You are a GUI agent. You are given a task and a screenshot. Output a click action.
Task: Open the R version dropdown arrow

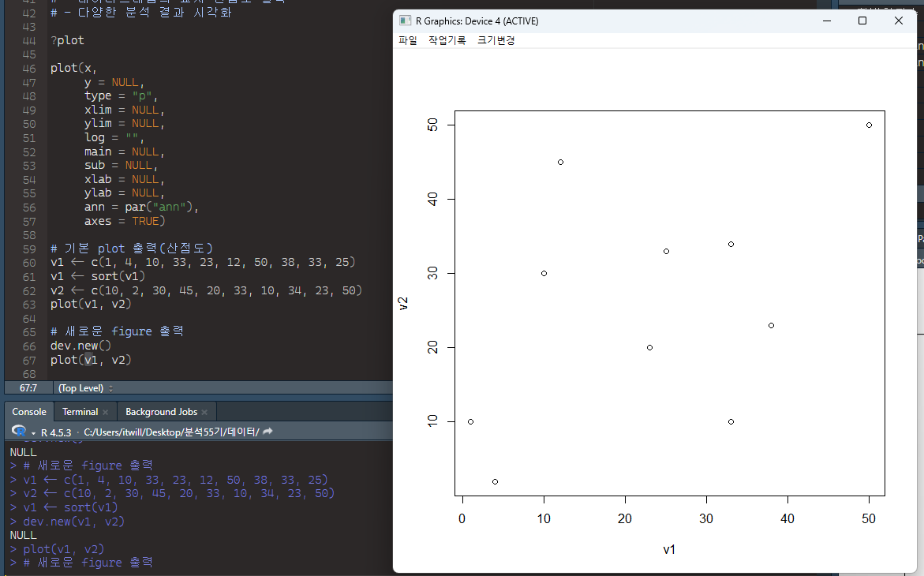click(x=33, y=433)
